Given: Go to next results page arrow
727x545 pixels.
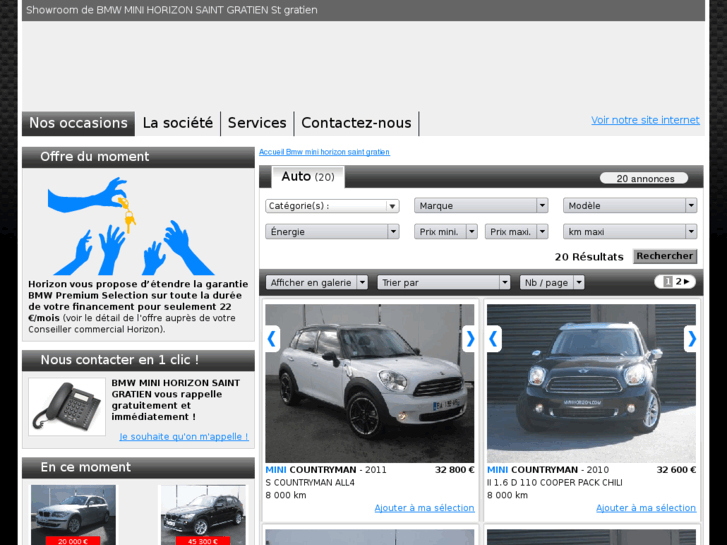Looking at the screenshot, I should 687,282.
